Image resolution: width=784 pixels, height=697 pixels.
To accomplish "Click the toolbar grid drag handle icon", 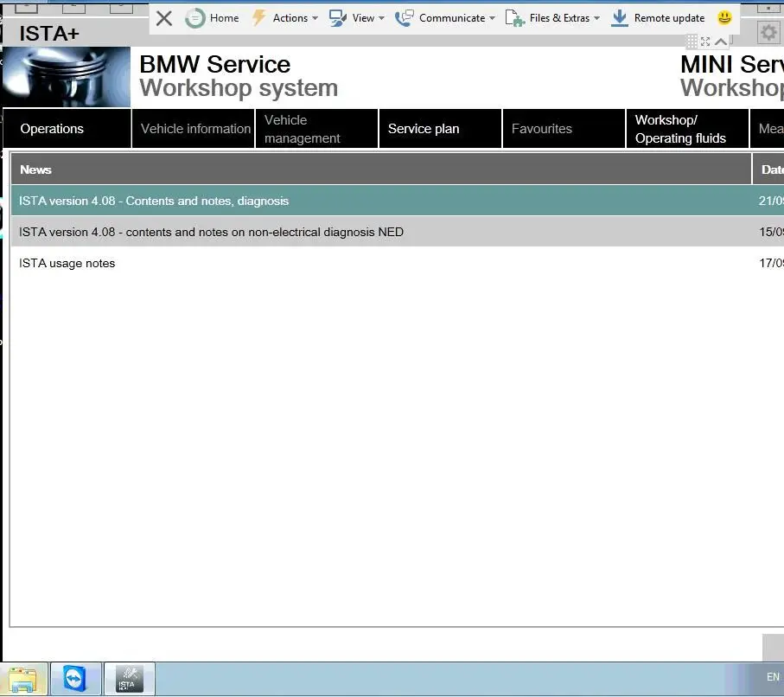I will [x=691, y=42].
